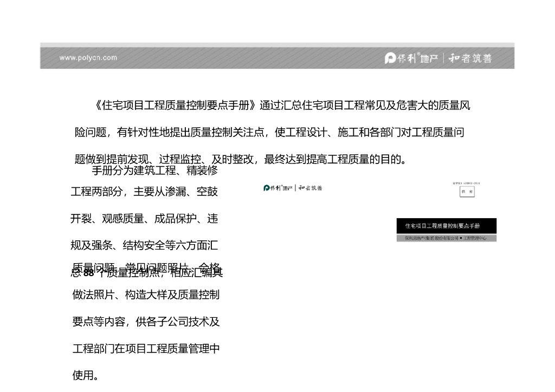
Task: Click the 和者筑善 slogan in the header
Action: pos(470,58)
